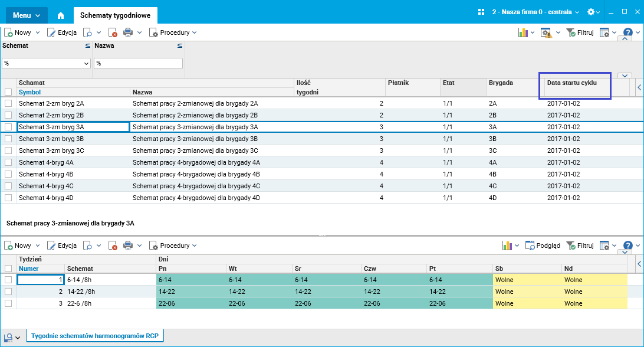
Task: Click into the Nazwa filter text field
Action: pyautogui.click(x=139, y=63)
